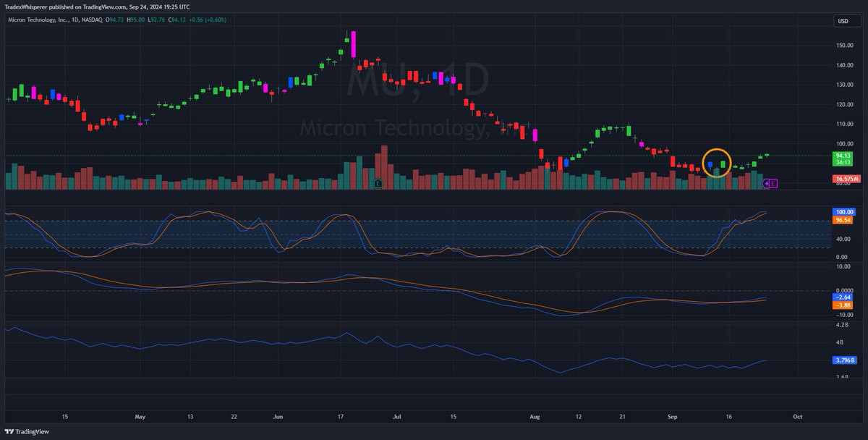
Task: Click the 22 date label on the time axis
Action: pos(233,417)
